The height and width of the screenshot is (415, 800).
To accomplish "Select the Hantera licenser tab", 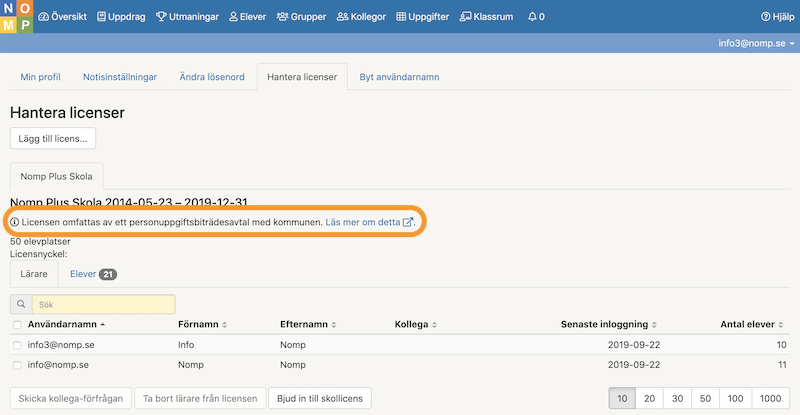I will click(302, 77).
